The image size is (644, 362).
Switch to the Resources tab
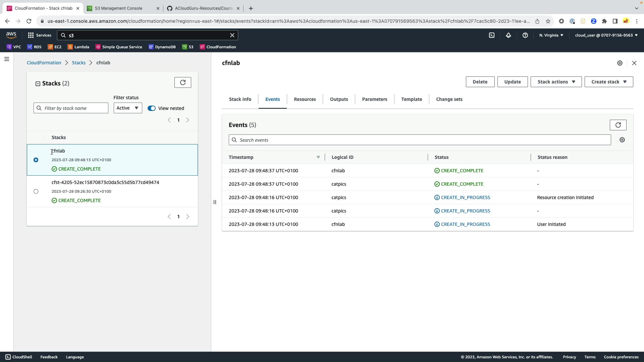coord(305,99)
